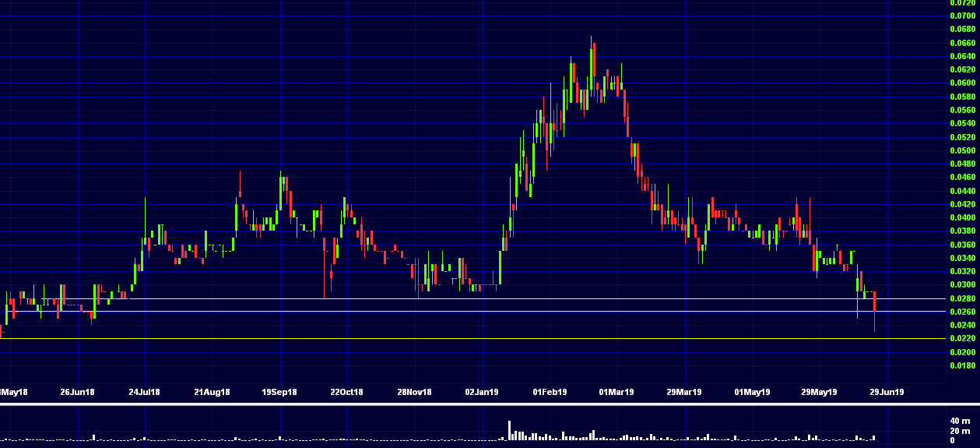This screenshot has height=448, width=980.
Task: Click the 29Jun19 date label
Action: coord(887,392)
